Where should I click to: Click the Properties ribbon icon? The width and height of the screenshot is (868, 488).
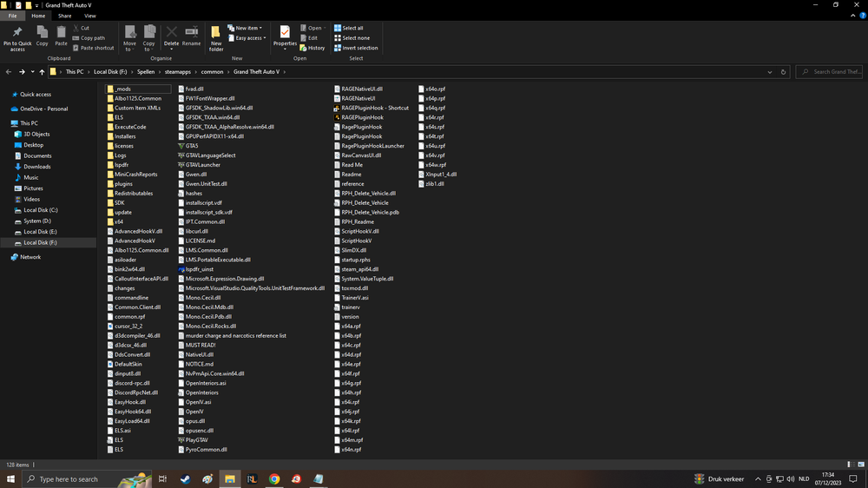coord(285,37)
